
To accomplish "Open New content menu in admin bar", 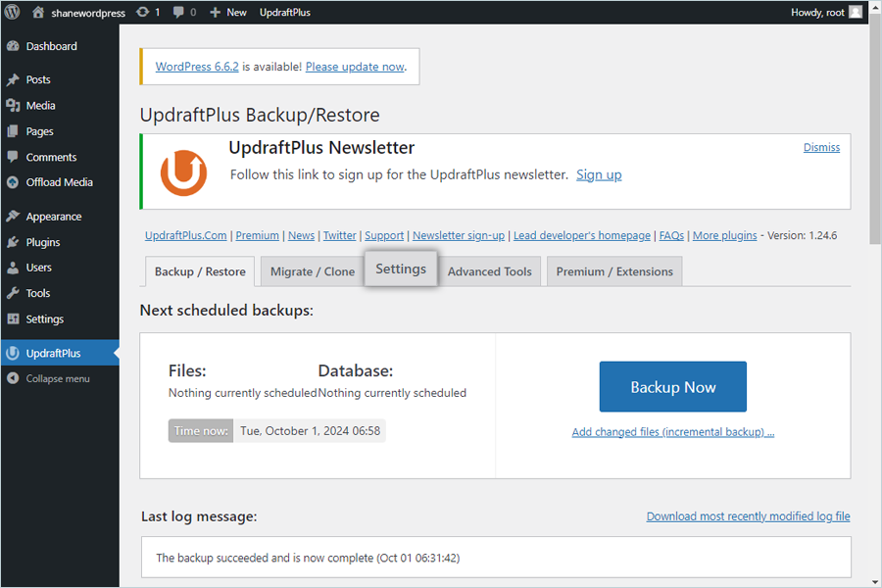I will [x=227, y=13].
